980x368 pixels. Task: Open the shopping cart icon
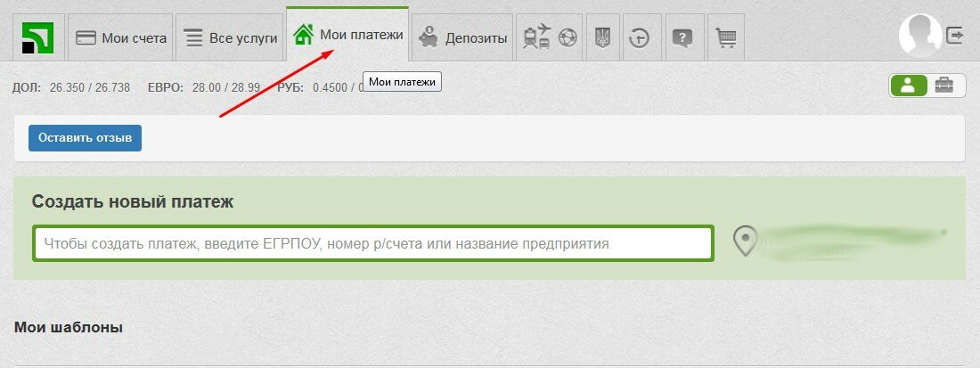coord(726,37)
